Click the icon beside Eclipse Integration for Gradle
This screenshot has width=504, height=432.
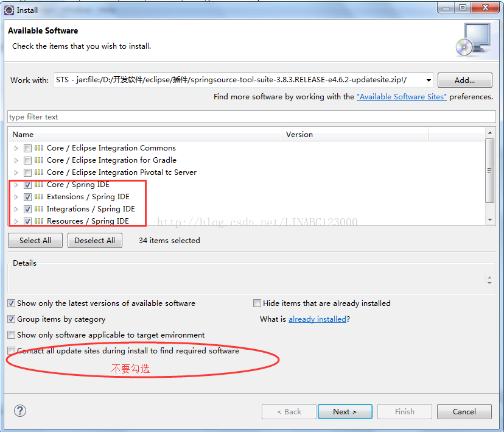[x=39, y=160]
